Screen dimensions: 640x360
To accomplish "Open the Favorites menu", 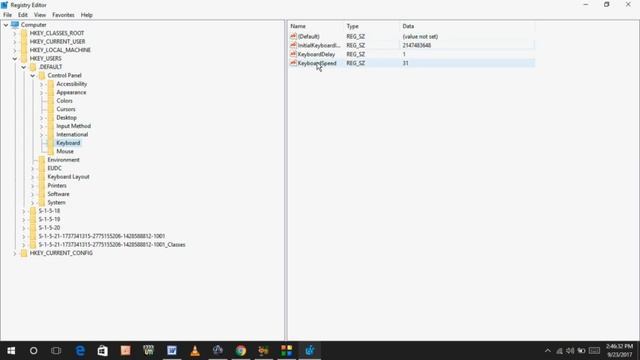I will pyautogui.click(x=63, y=15).
